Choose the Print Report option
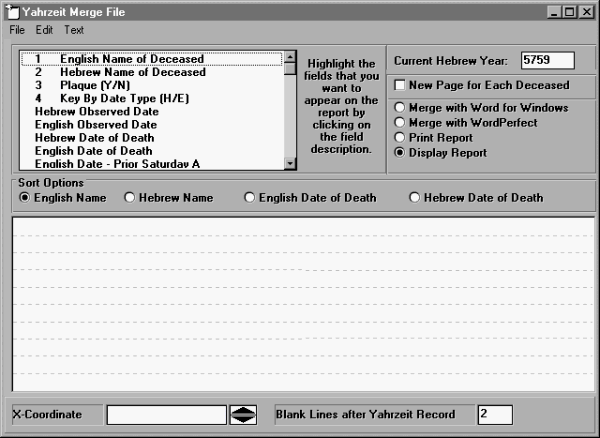 point(401,138)
